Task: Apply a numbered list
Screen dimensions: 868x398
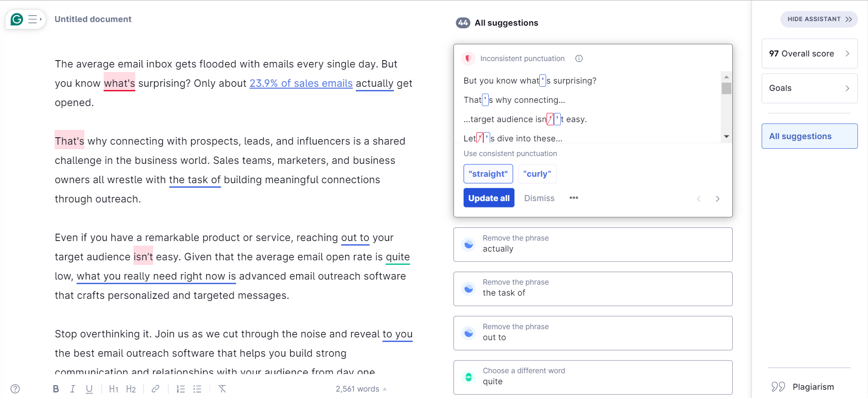Action: [x=180, y=389]
